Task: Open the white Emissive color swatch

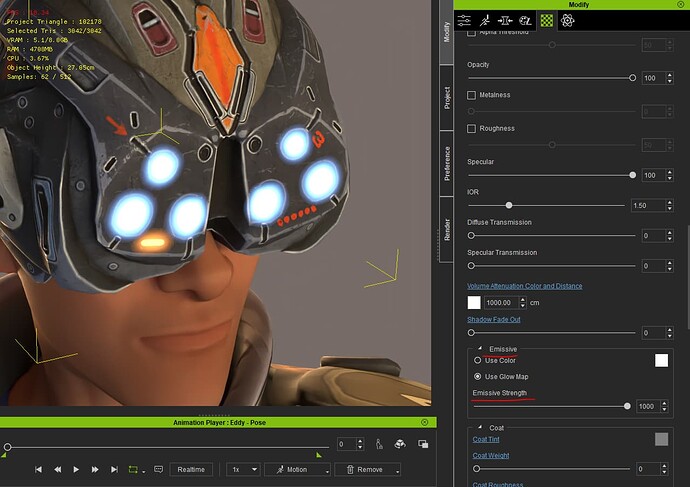Action: pos(661,360)
